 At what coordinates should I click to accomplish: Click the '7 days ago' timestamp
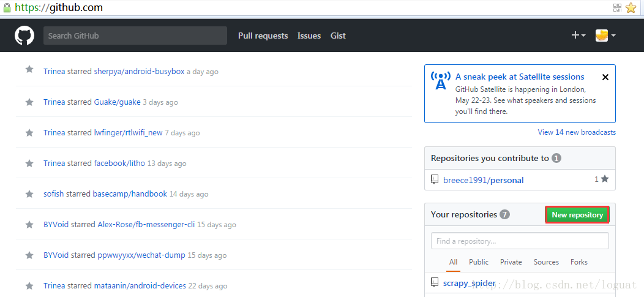[182, 133]
